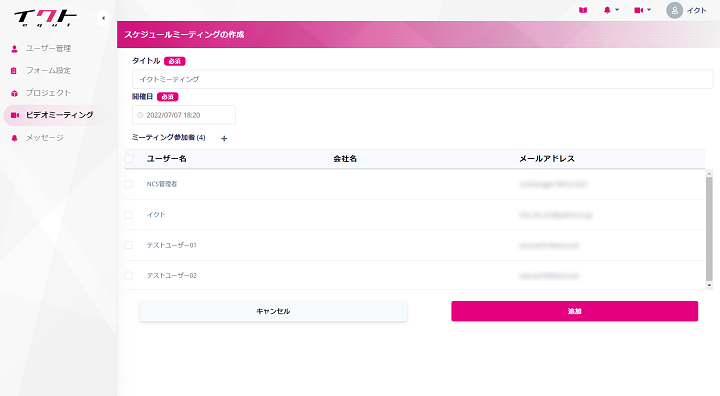Open the 開催日 date-time field

tap(184, 115)
